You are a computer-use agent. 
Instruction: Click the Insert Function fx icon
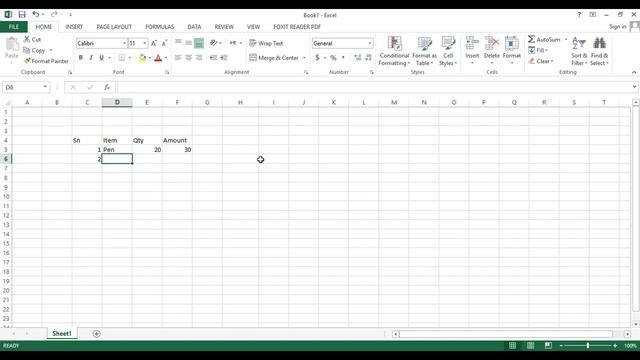(x=107, y=87)
